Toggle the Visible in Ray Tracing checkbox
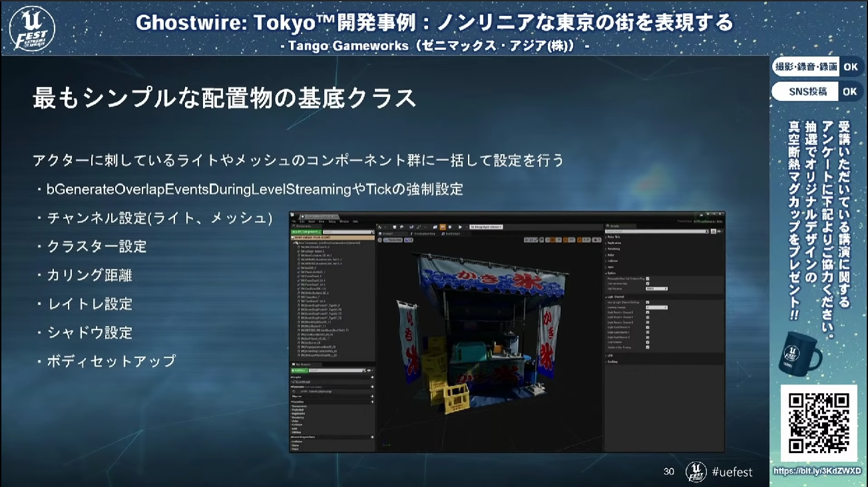 [648, 347]
